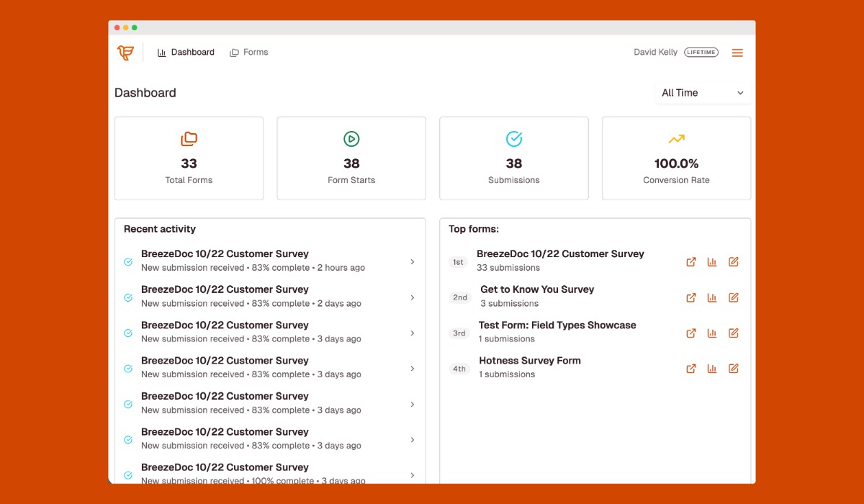Open the Get to Know You Survey title
The image size is (864, 504).
[x=537, y=289]
